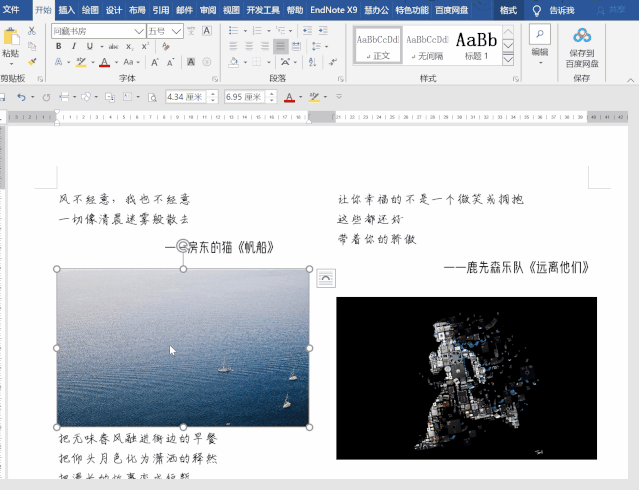Click the 编辑 (Editing) button
Viewport: 639px width, 490px height.
(x=540, y=40)
